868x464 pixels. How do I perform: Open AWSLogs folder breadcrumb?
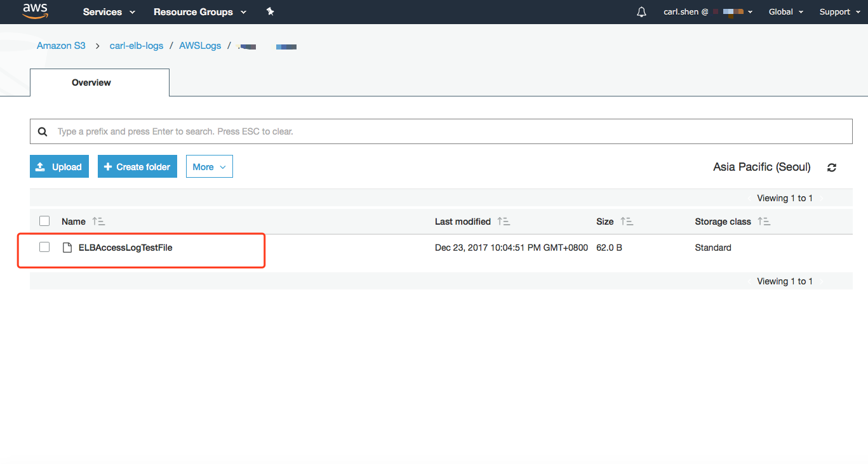tap(200, 46)
